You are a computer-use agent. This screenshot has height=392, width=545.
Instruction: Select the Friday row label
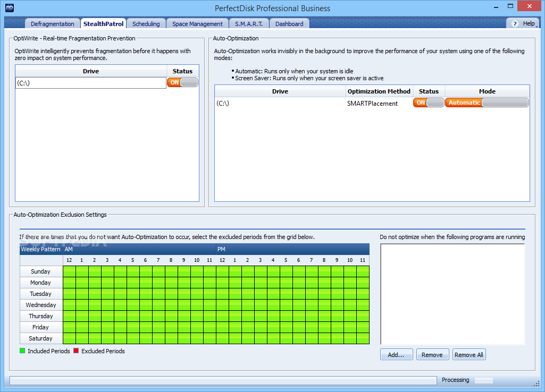(x=41, y=327)
